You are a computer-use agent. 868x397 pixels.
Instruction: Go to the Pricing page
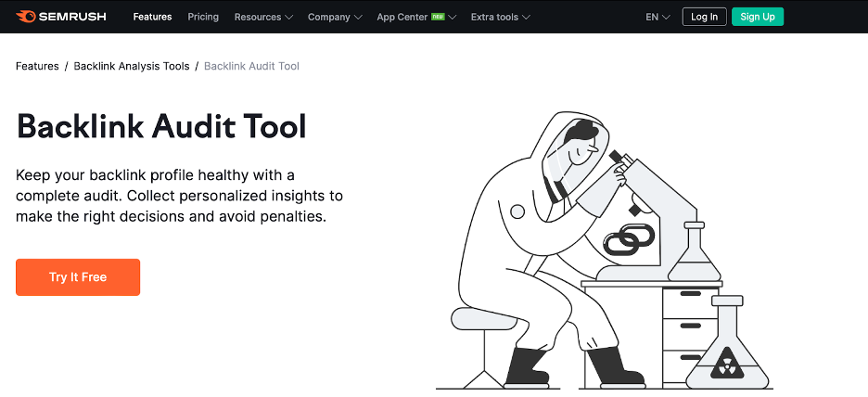203,17
